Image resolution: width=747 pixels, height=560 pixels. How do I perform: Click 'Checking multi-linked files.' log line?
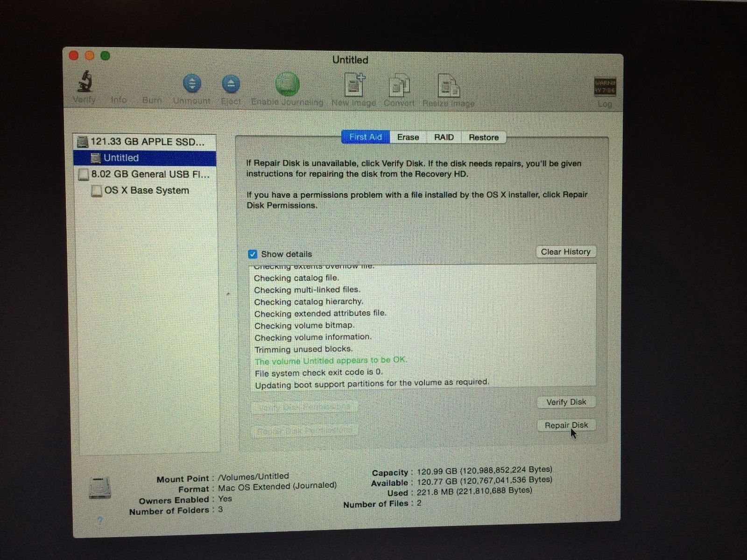click(x=307, y=290)
